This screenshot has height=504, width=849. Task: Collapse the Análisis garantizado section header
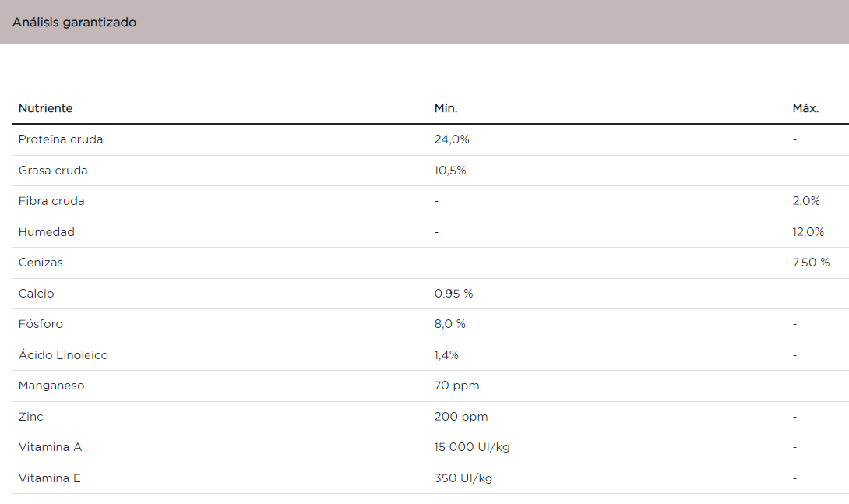point(75,23)
